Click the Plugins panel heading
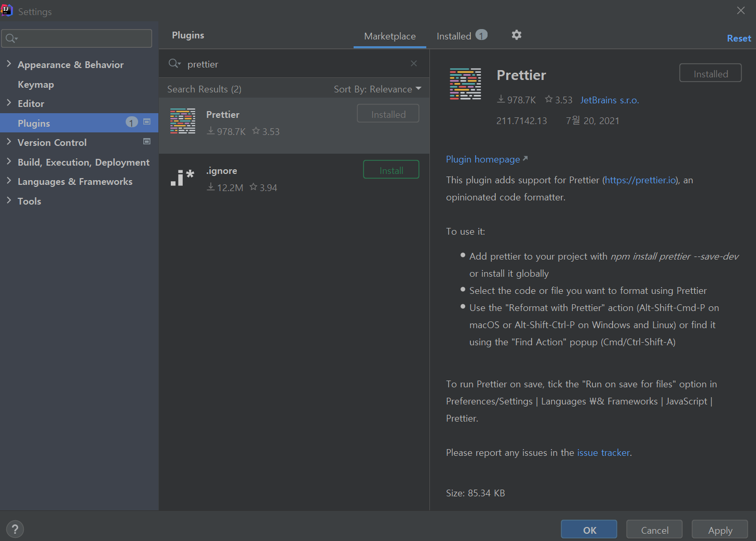The image size is (756, 541). pyautogui.click(x=188, y=35)
